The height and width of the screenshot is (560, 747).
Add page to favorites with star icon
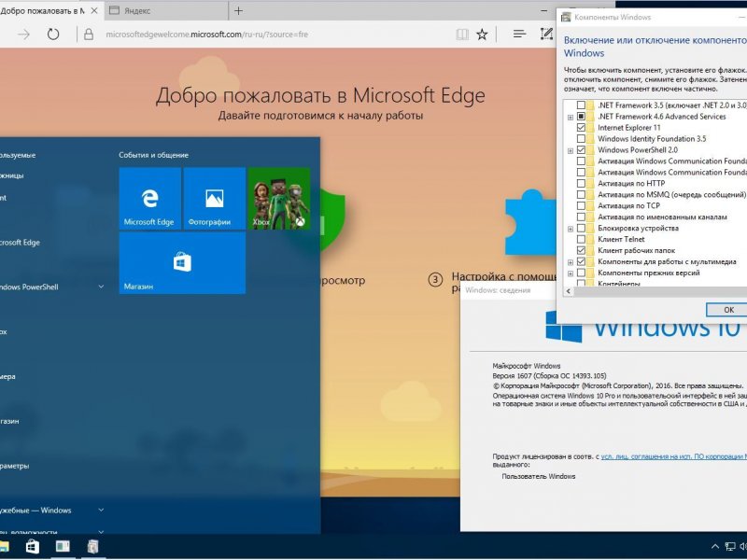482,35
